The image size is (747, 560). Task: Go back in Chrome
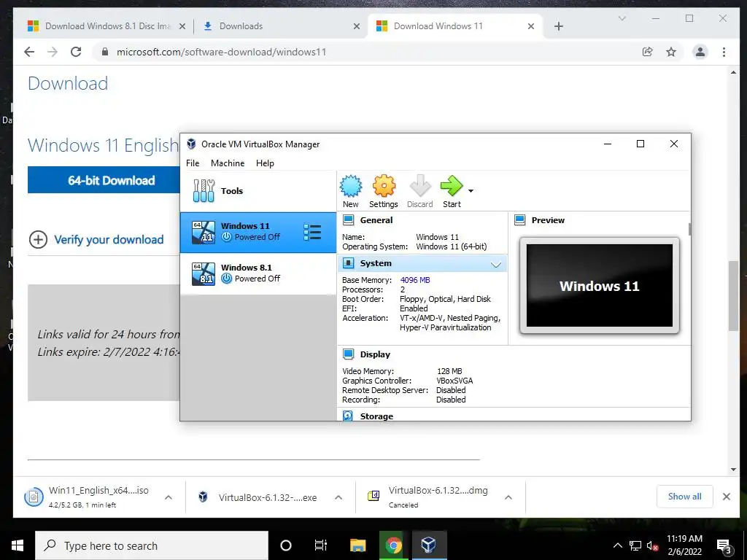click(x=29, y=52)
